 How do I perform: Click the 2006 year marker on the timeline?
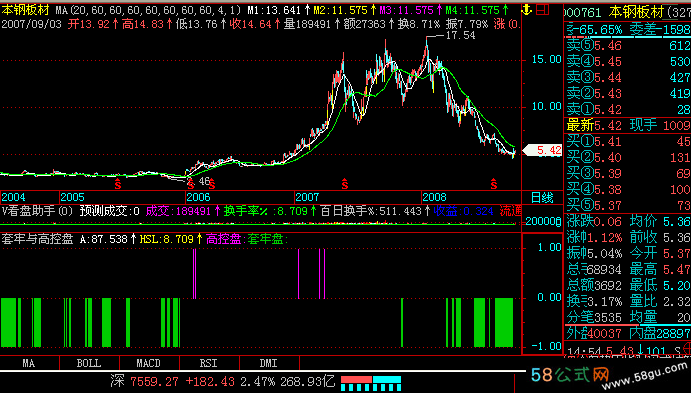click(x=198, y=197)
